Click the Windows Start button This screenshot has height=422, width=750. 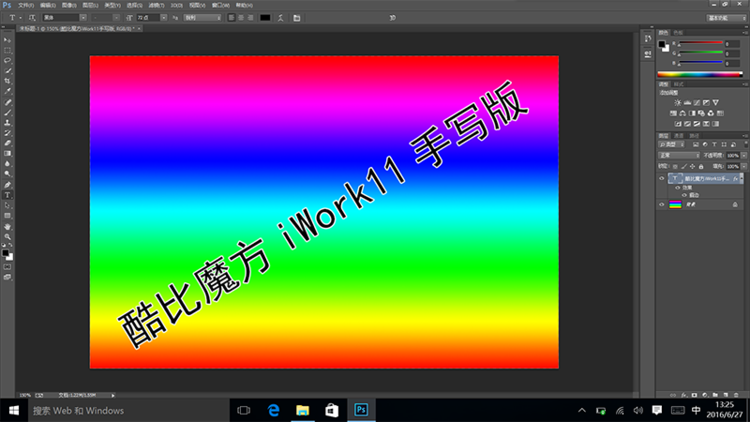click(x=14, y=410)
